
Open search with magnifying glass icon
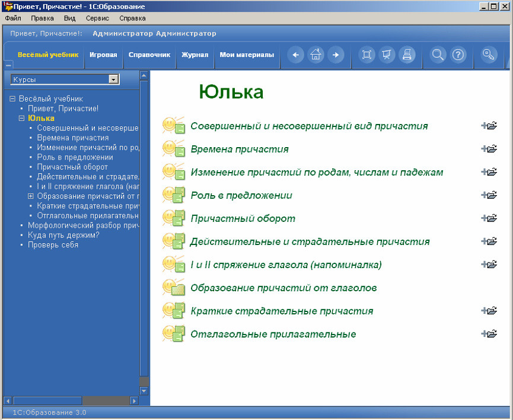(x=438, y=55)
